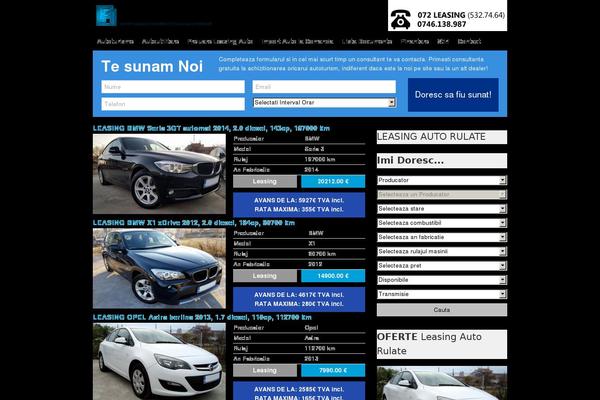
Task: Click the BMW Seria 3GT car photo
Action: point(159,174)
